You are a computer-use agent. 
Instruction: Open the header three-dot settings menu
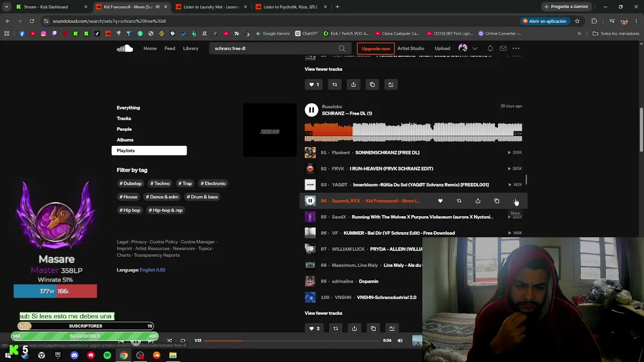(x=516, y=48)
